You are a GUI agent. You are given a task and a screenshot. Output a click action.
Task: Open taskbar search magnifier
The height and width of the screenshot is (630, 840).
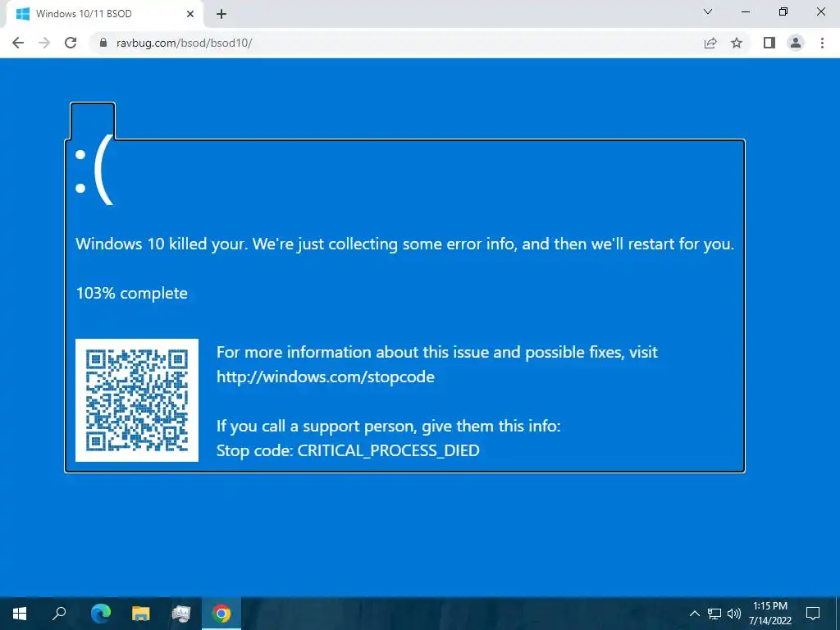coord(59,614)
